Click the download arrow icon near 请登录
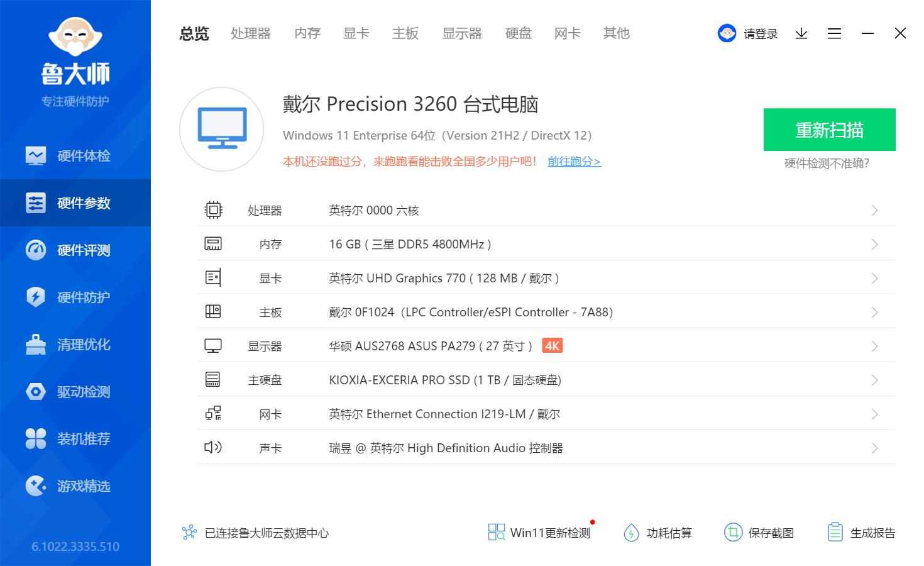Screen dimensions: 924x566 801,33
